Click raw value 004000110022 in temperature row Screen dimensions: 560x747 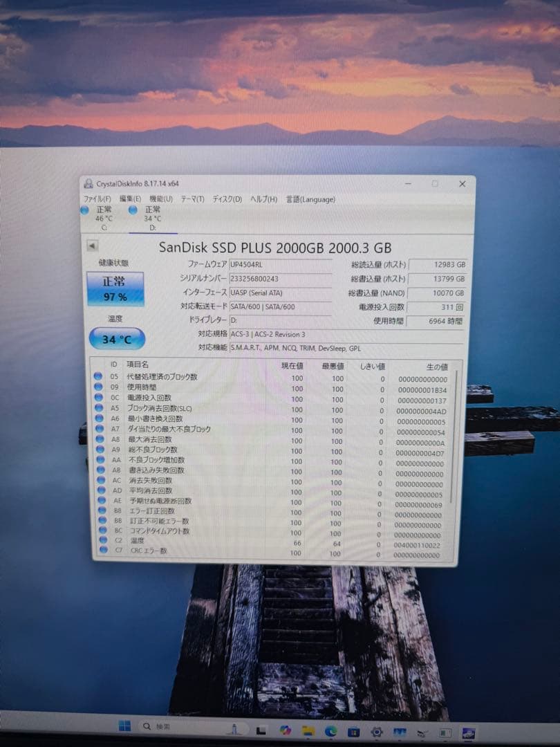coord(417,545)
